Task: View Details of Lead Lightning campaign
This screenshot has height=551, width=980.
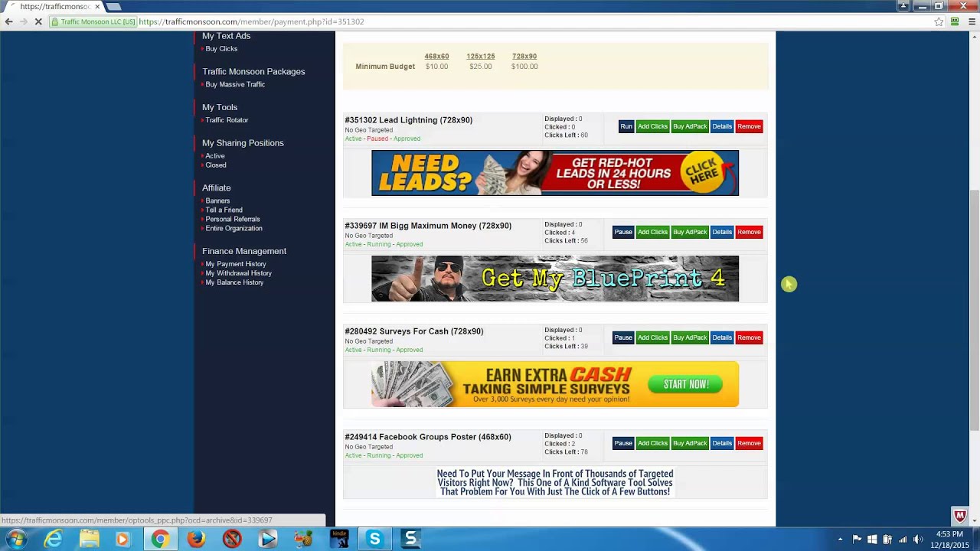Action: tap(722, 126)
